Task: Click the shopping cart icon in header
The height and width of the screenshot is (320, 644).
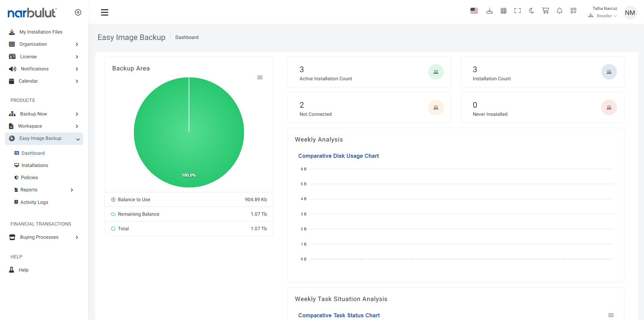Action: point(545,11)
